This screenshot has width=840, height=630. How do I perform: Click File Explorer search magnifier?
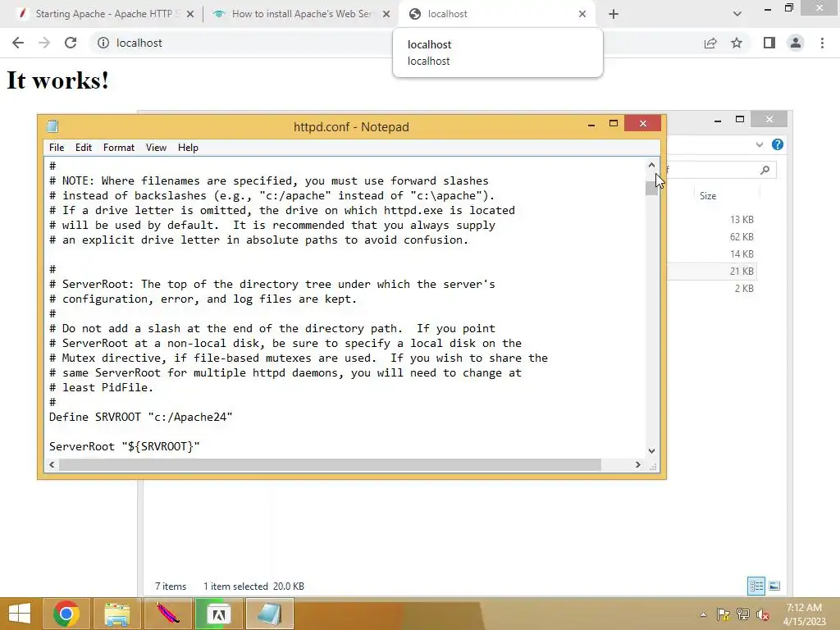765,170
